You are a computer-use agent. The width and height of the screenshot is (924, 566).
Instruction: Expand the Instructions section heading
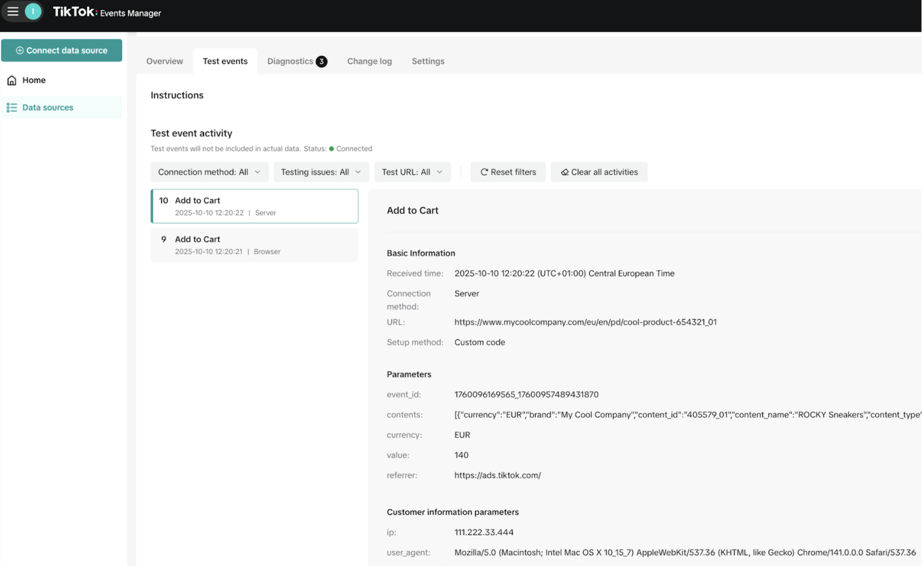[x=177, y=95]
